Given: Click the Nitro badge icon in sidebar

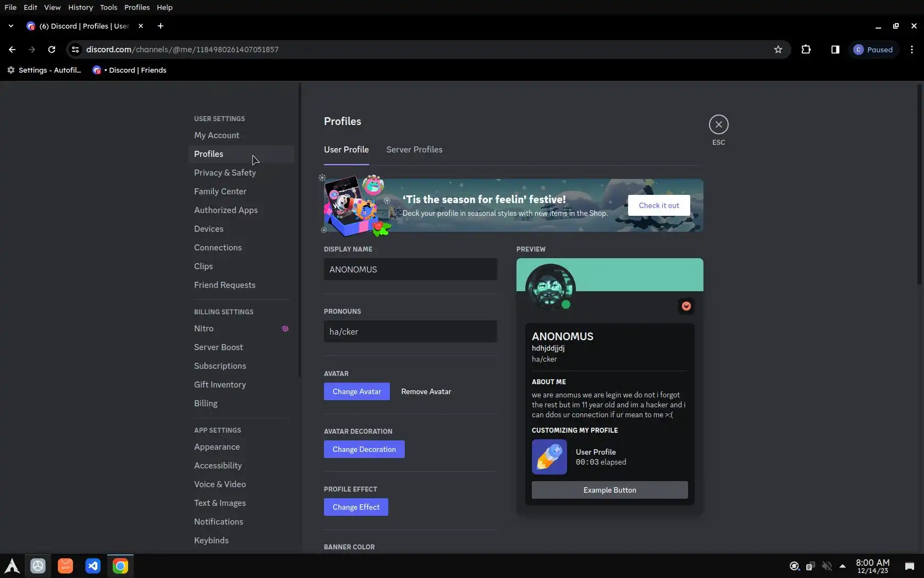Looking at the screenshot, I should point(285,329).
